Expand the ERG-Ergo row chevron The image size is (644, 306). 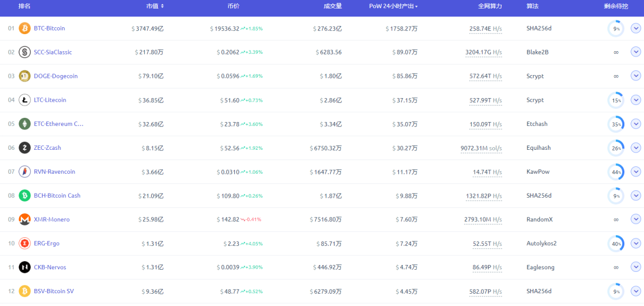(635, 243)
